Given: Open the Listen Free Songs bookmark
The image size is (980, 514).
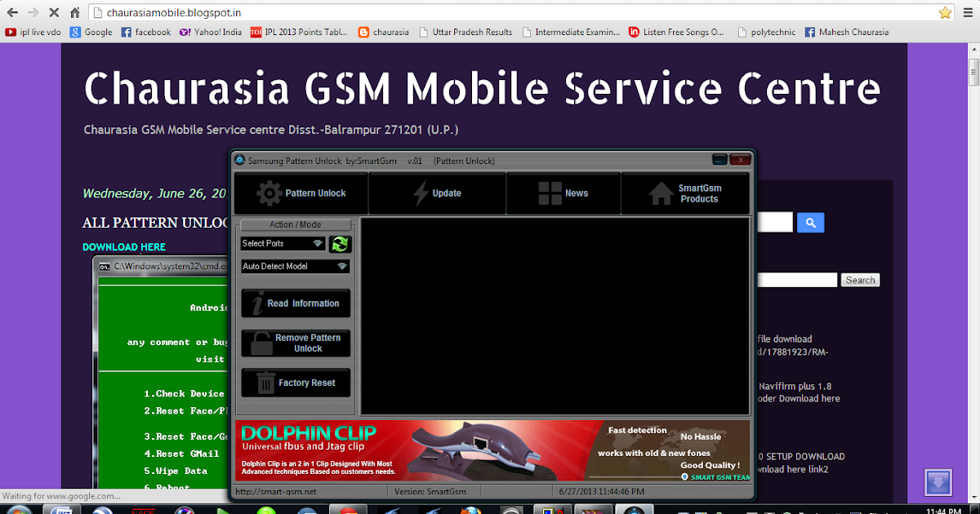Looking at the screenshot, I should coord(677,33).
